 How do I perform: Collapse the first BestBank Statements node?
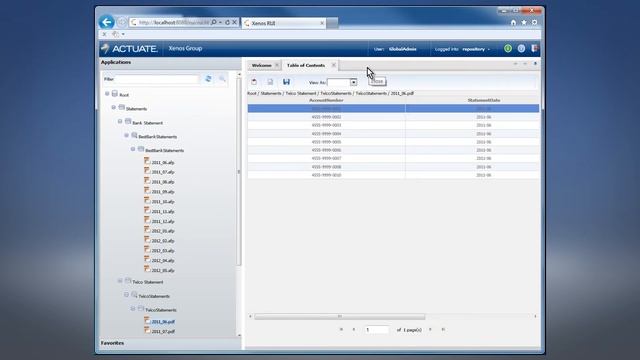tap(127, 136)
